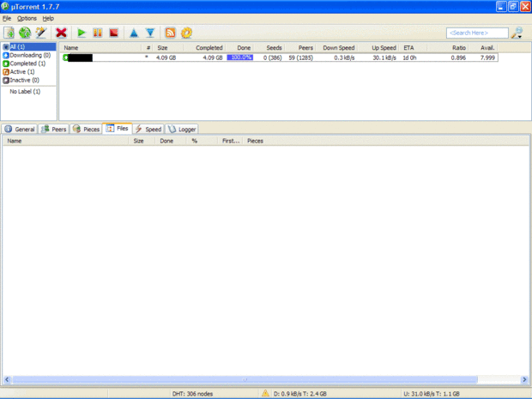Click the files pane Size column header
The width and height of the screenshot is (532, 399).
click(142, 141)
